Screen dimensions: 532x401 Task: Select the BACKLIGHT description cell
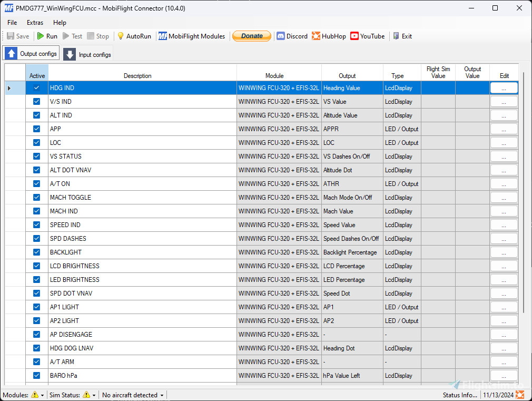point(142,252)
